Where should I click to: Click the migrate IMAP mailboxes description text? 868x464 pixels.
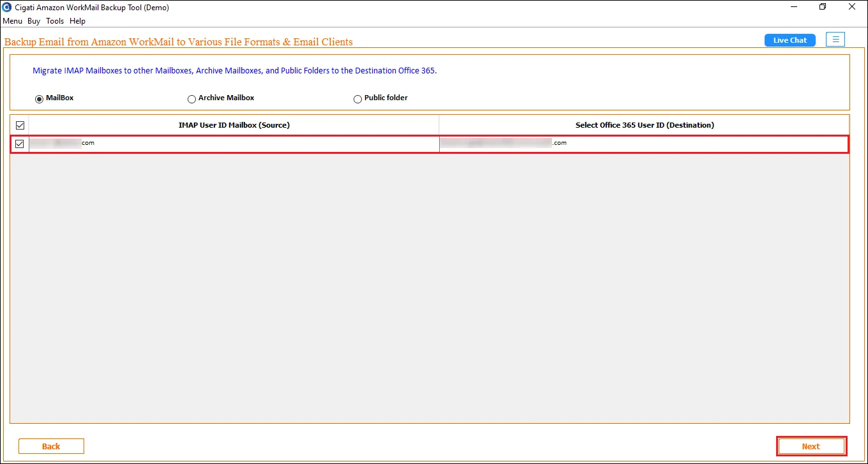[235, 71]
